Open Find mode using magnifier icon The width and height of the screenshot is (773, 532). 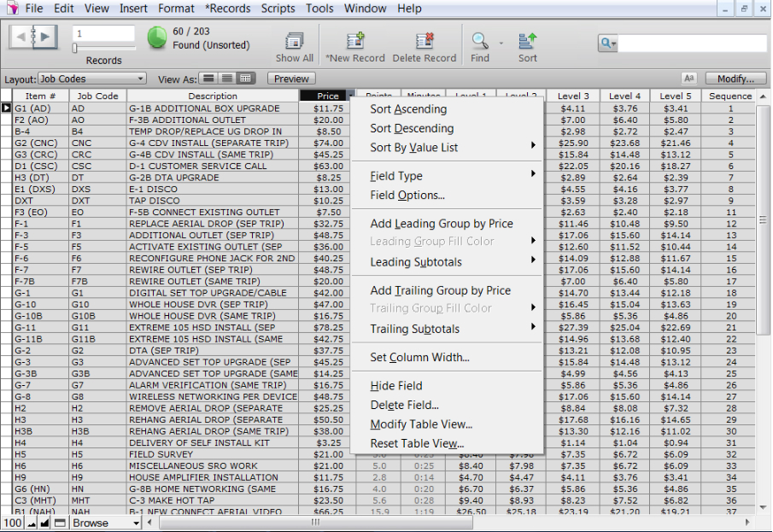click(480, 41)
